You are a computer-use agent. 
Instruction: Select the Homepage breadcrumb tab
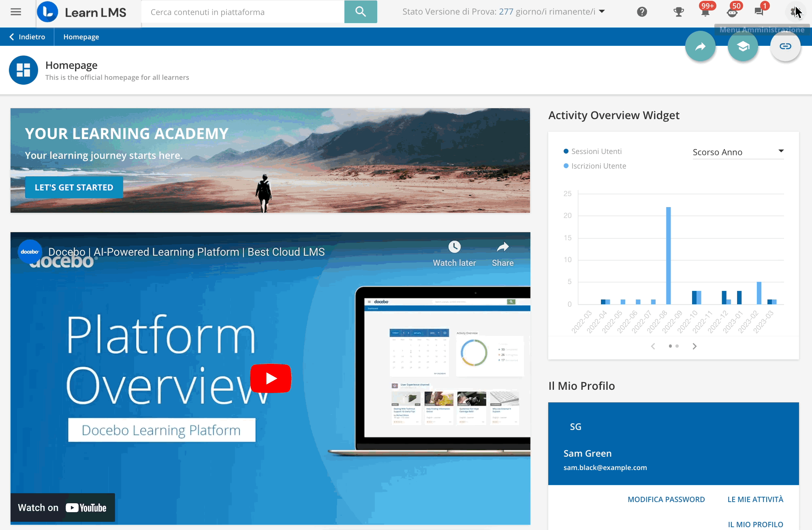(x=81, y=37)
